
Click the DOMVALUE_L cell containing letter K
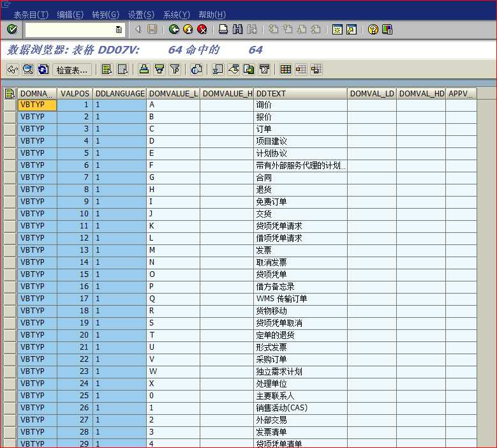[174, 226]
